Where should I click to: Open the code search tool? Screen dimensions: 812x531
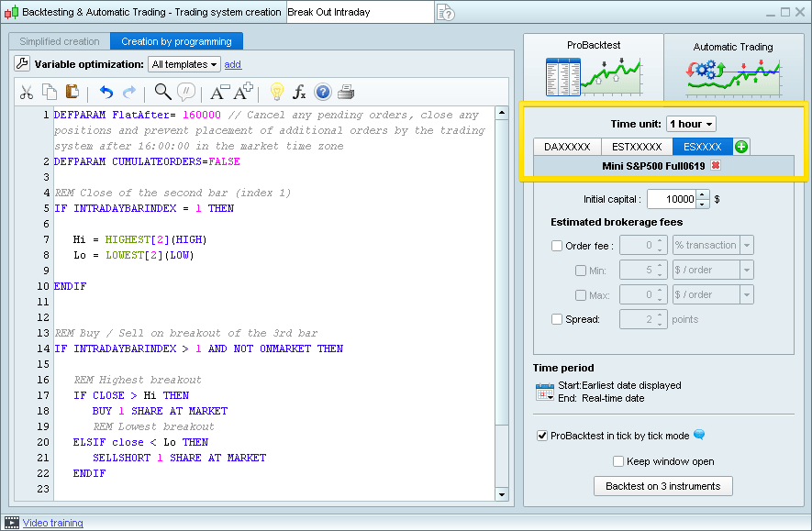[163, 92]
